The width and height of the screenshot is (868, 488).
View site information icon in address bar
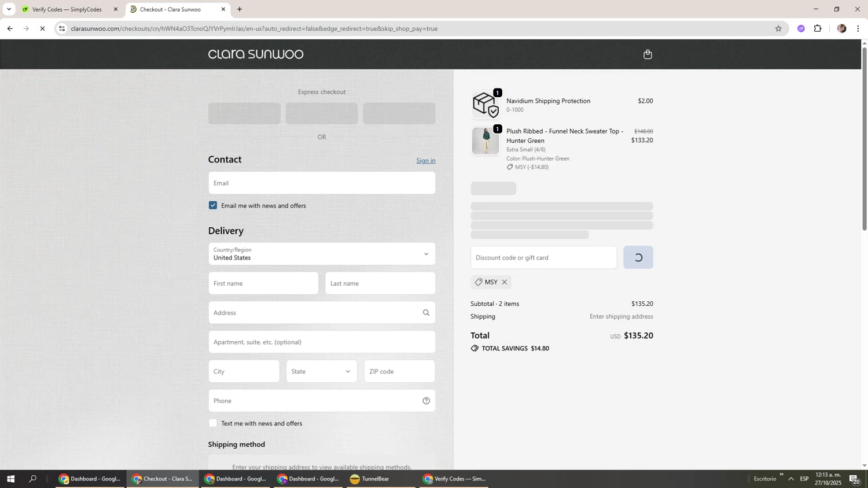pyautogui.click(x=62, y=28)
